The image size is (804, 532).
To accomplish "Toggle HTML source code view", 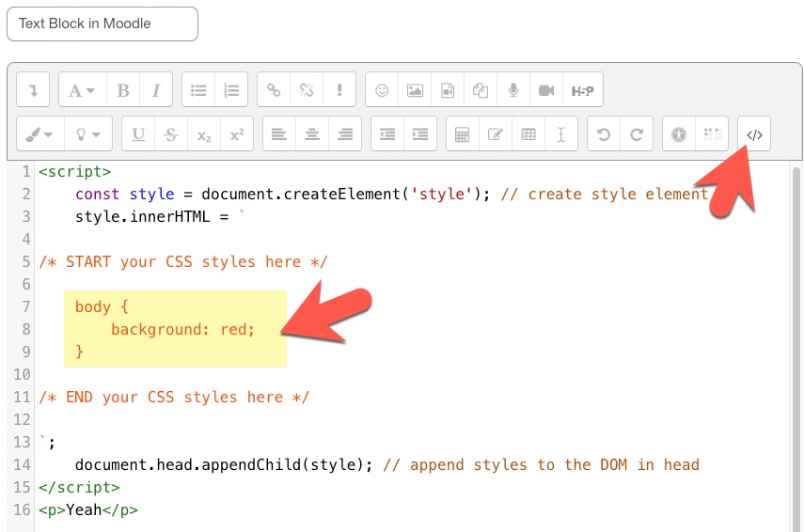I will click(x=754, y=134).
